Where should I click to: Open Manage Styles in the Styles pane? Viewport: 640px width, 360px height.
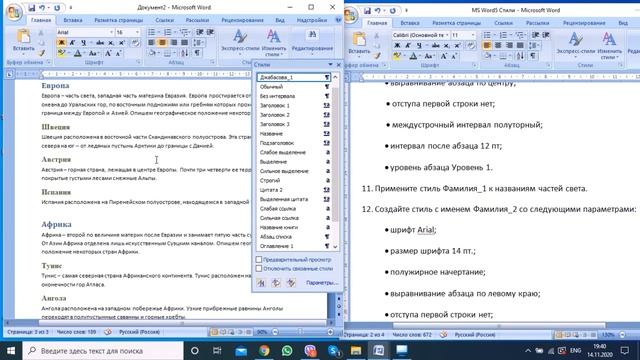(291, 283)
